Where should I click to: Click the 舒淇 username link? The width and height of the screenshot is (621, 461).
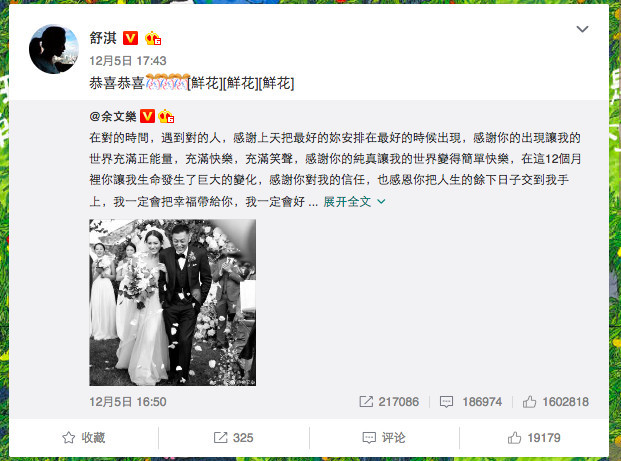coord(103,38)
